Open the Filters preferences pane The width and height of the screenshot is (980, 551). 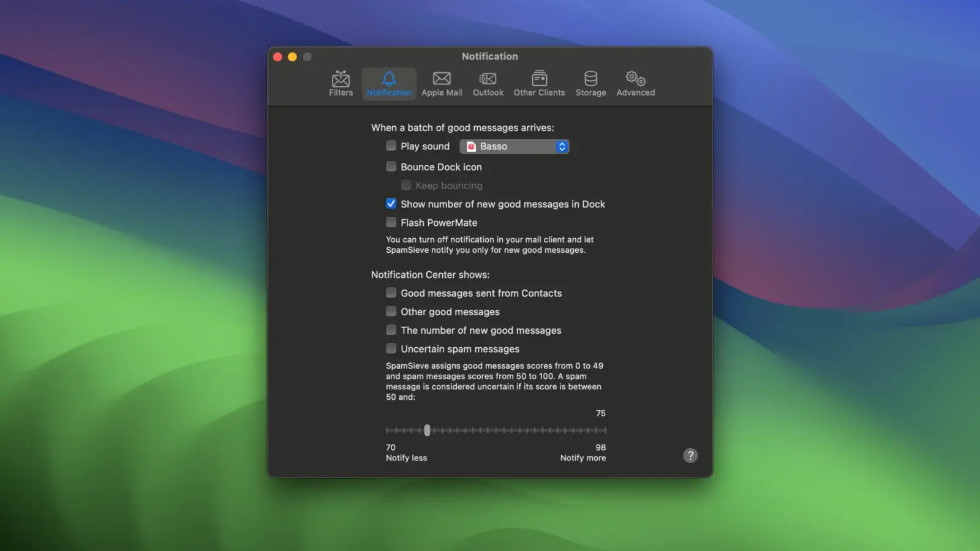pos(341,83)
